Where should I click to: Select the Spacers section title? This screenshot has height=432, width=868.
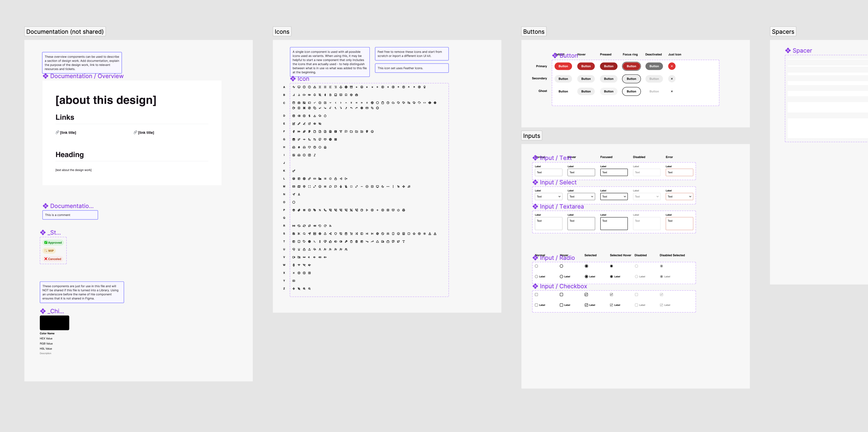[783, 32]
